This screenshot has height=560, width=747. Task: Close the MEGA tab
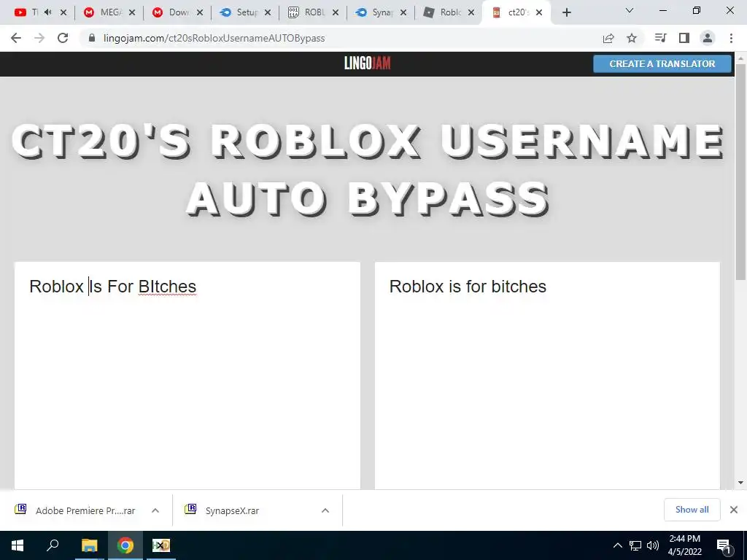132,13
